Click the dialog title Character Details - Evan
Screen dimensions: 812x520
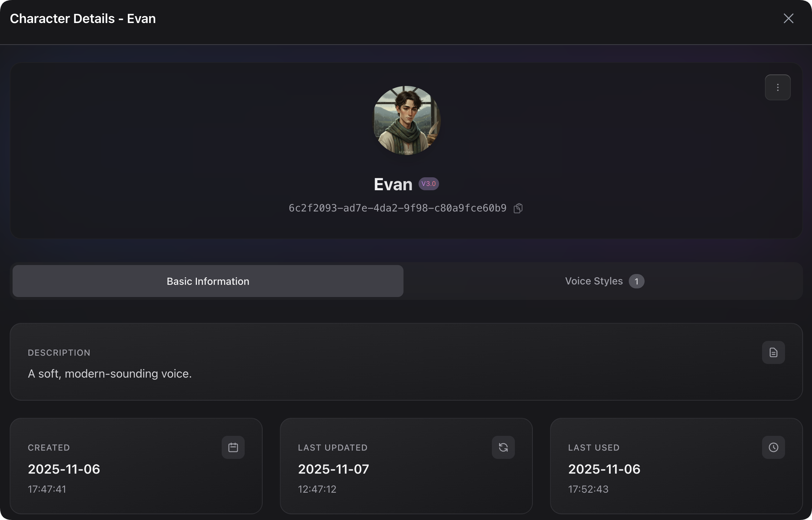pyautogui.click(x=83, y=19)
